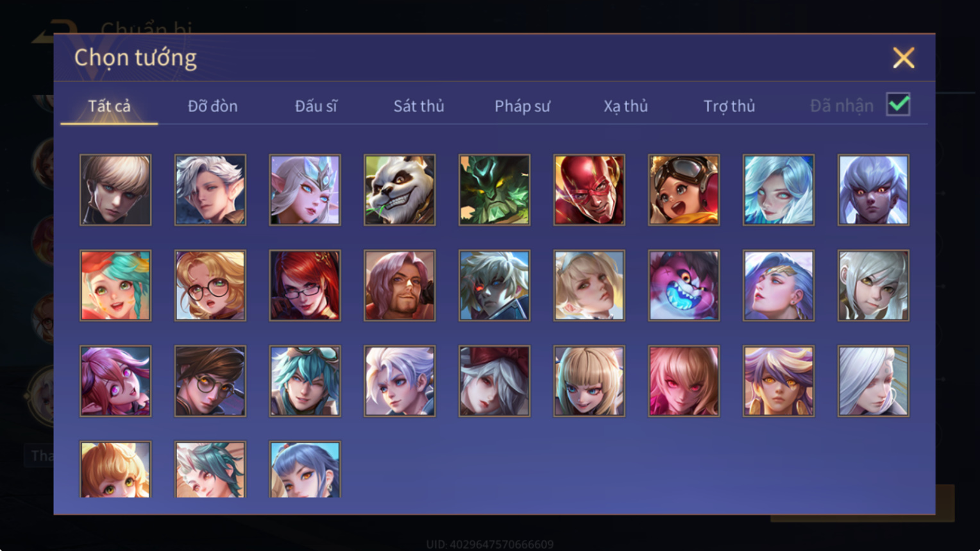Open the Đấu sĩ tab
Viewport: 980px width, 551px height.
coord(316,106)
